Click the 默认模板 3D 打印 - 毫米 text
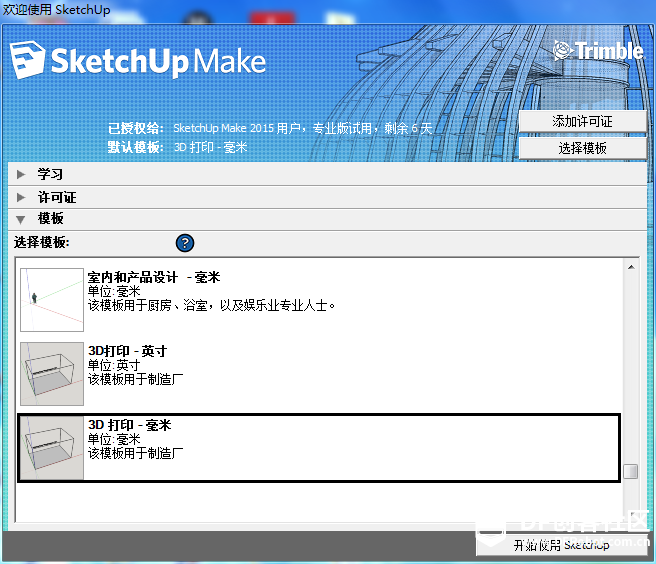Image resolution: width=656 pixels, height=564 pixels. coord(177,147)
